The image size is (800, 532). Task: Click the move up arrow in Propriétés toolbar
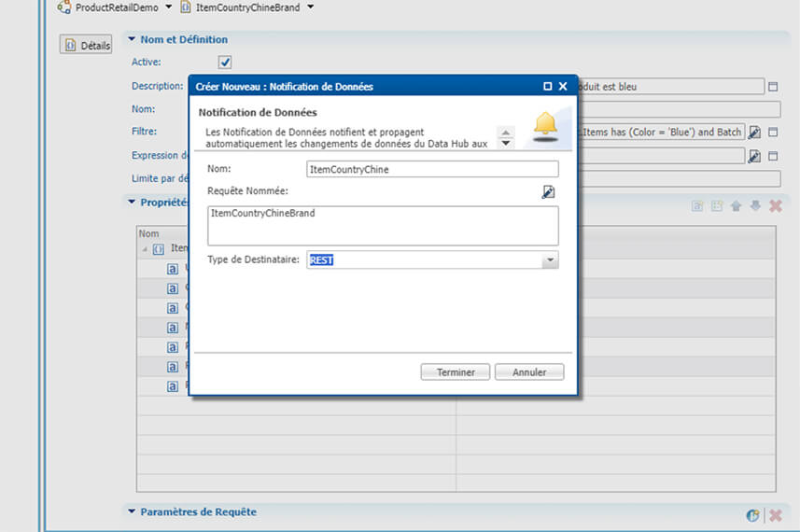[x=736, y=205]
